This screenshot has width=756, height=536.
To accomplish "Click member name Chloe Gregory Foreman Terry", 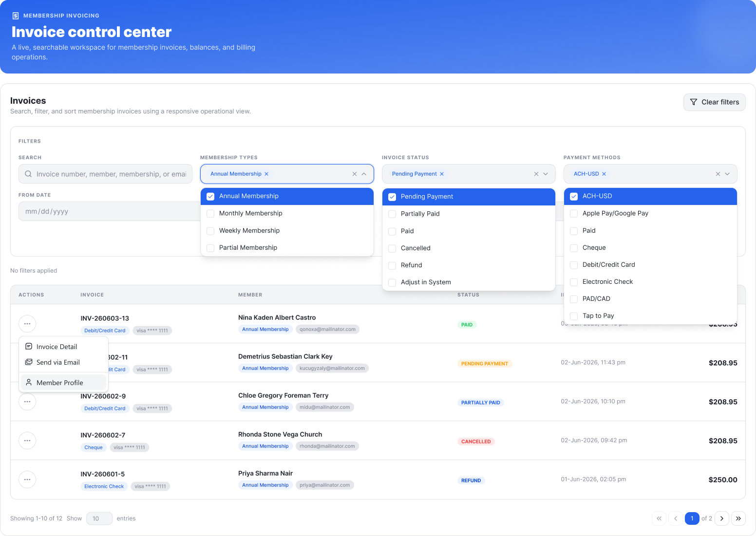I will [x=283, y=395].
